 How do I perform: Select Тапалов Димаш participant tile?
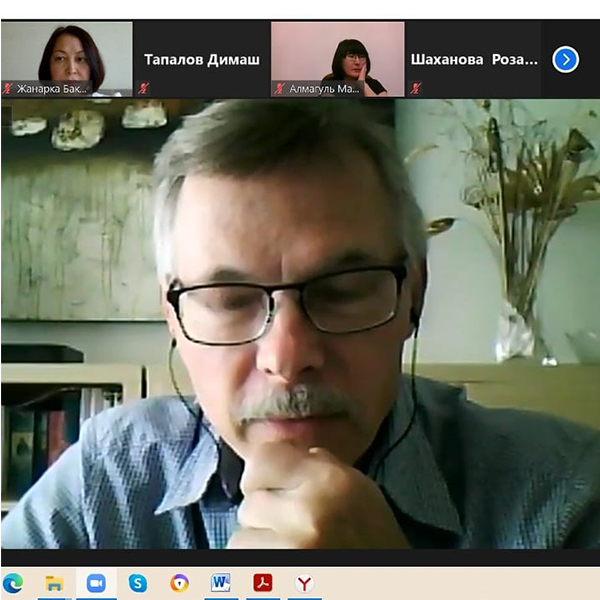(202, 59)
